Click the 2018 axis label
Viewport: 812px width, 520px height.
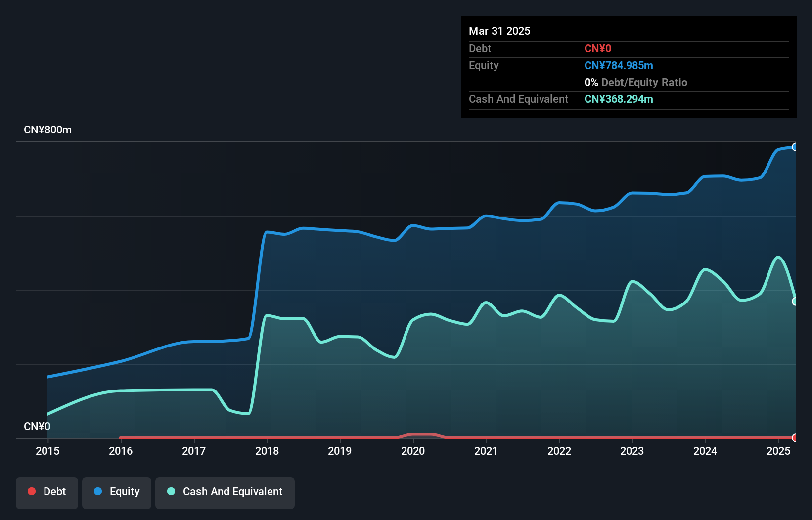267,451
